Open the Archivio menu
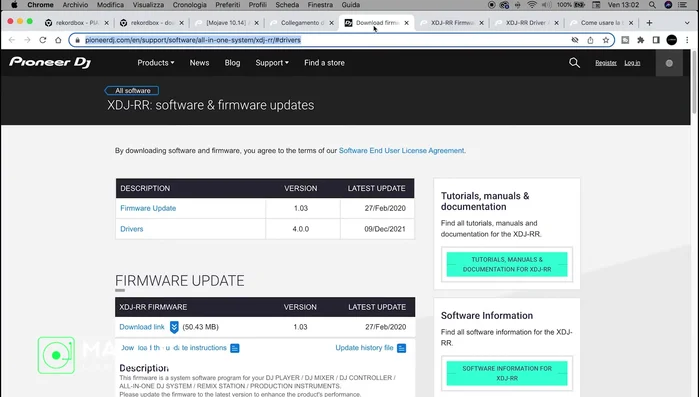Screen dimensions: 699x397 75,5
